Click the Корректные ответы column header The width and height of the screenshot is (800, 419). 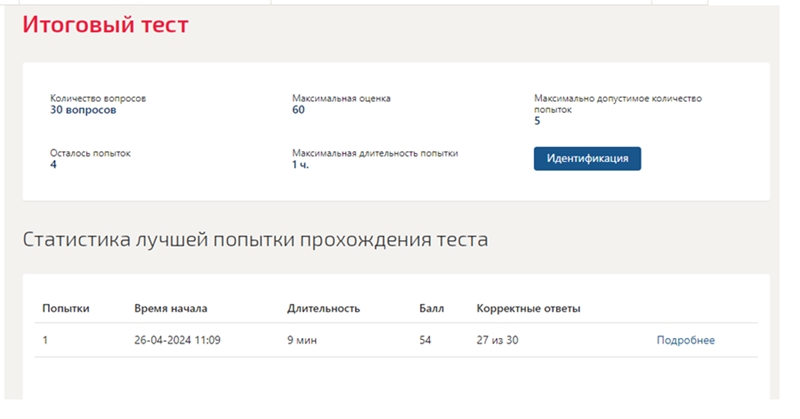(x=528, y=308)
